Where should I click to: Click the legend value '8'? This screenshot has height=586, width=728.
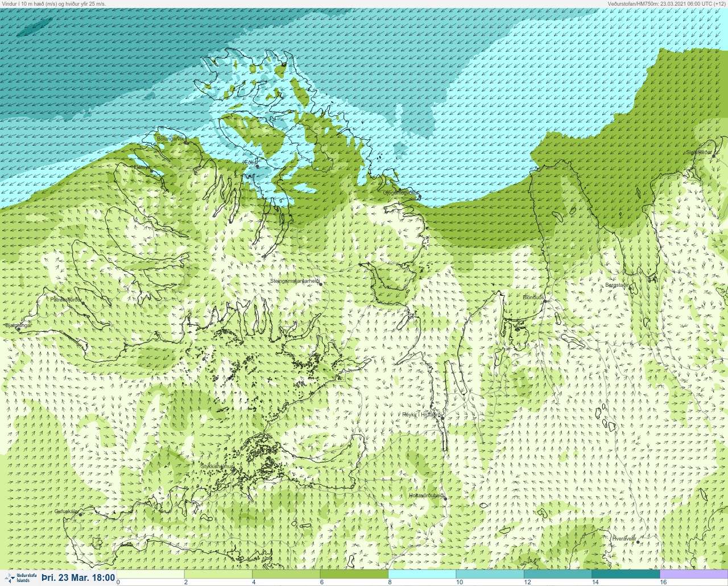390,582
